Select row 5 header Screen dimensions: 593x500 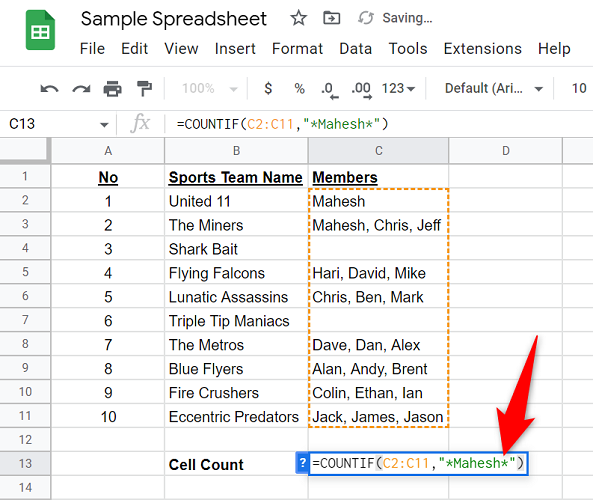(x=25, y=272)
